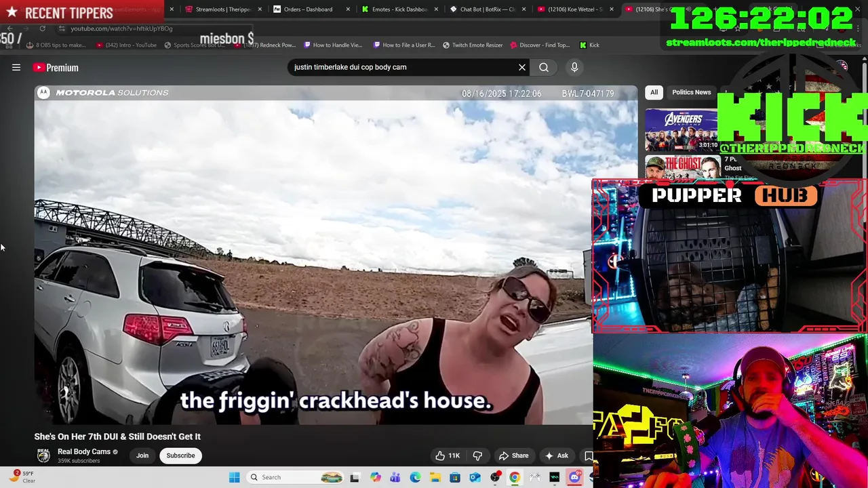Click the Windows taskbar Search box
Screen dimensions: 868x488
click(294, 477)
